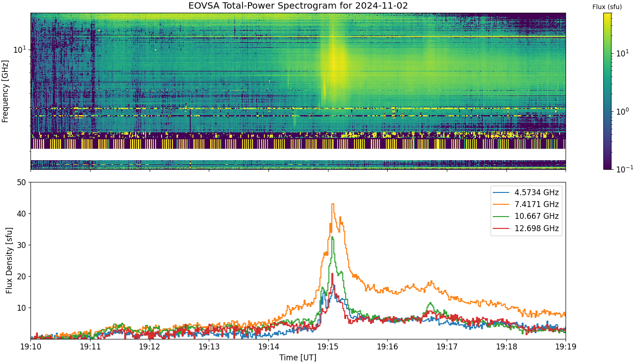Viewport: 637px width, 364px height.
Task: Click the 10¹ frequency axis tick label
Action: (20, 49)
